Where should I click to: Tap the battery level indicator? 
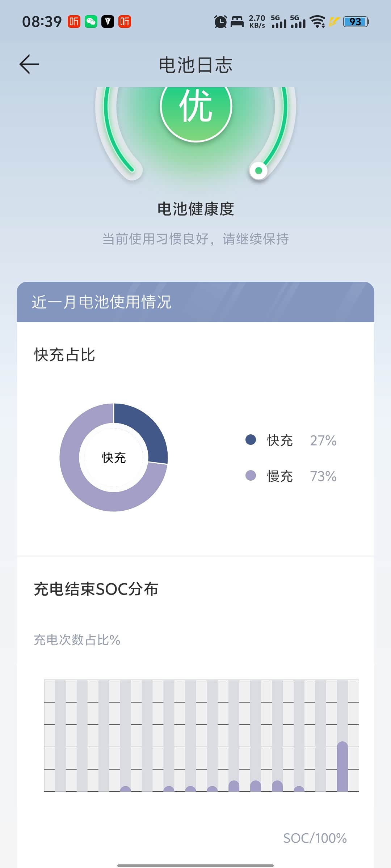click(356, 22)
